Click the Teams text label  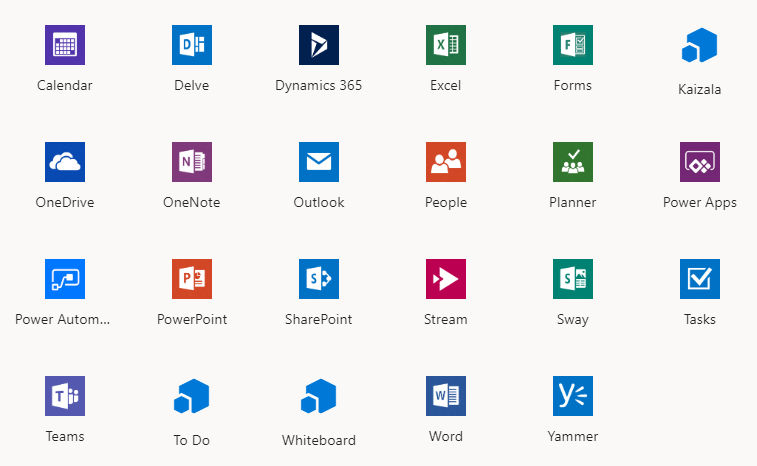(x=65, y=437)
